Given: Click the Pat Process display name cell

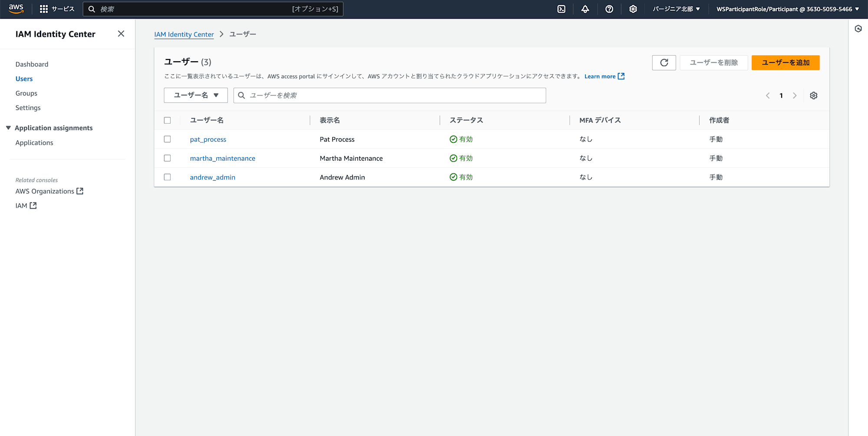Looking at the screenshot, I should pos(337,139).
